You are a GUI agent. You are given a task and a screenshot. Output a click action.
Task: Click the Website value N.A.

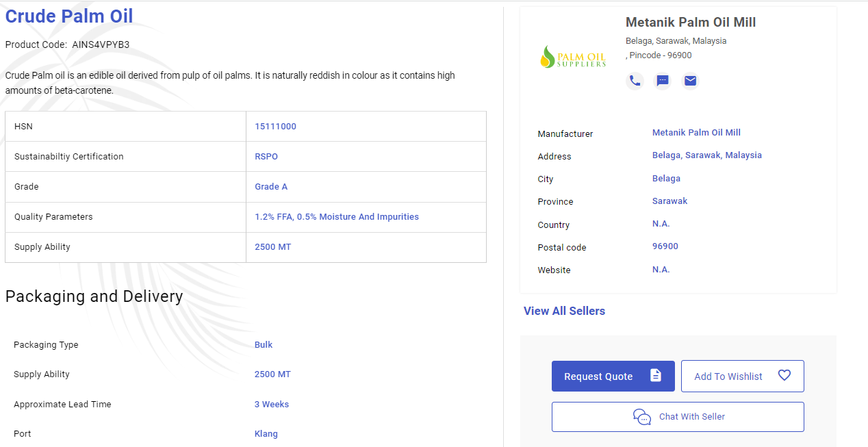(661, 270)
